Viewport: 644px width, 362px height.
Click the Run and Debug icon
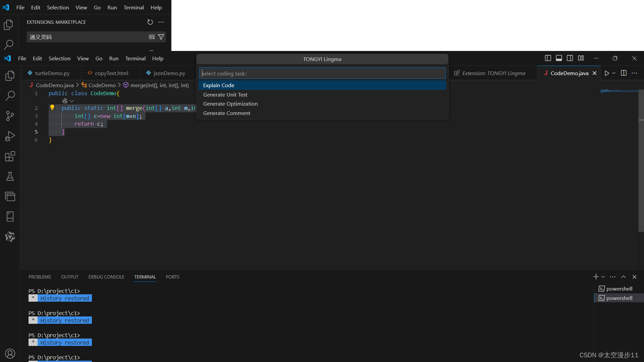click(10, 136)
